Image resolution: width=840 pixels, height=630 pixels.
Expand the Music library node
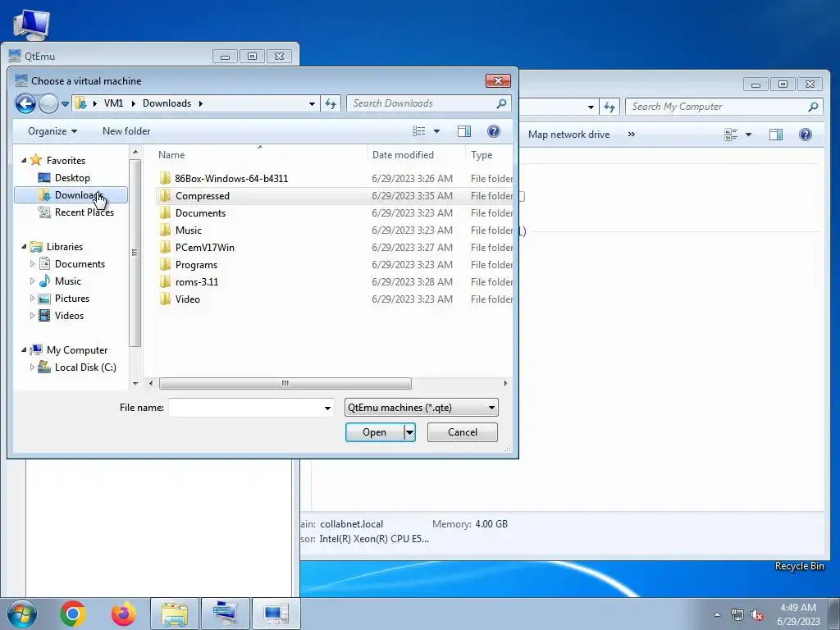pyautogui.click(x=32, y=281)
